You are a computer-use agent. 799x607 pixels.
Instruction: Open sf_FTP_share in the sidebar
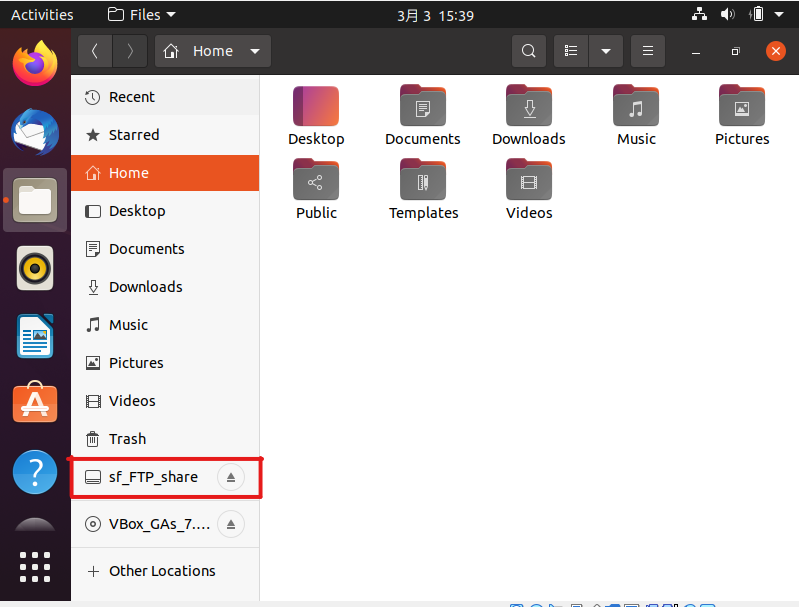pos(153,477)
